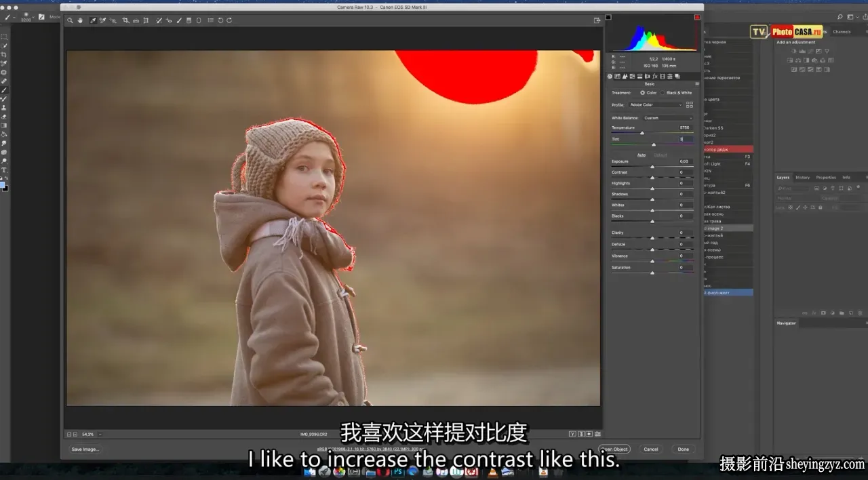Select the Adjustment Brush tool
Image resolution: width=868 pixels, height=480 pixels.
pyautogui.click(x=179, y=20)
